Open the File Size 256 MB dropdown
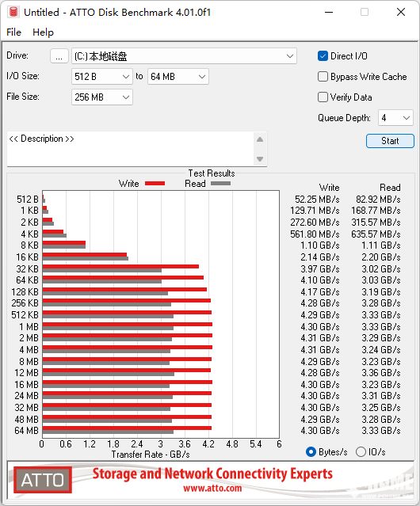Image resolution: width=420 pixels, height=506 pixels. click(x=102, y=97)
